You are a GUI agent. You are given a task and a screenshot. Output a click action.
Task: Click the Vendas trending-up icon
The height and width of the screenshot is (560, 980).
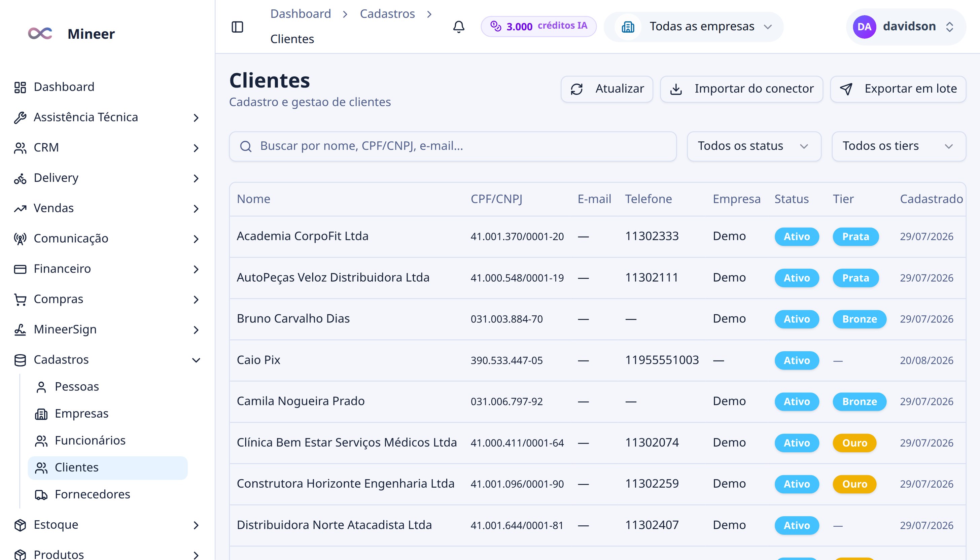(x=20, y=208)
